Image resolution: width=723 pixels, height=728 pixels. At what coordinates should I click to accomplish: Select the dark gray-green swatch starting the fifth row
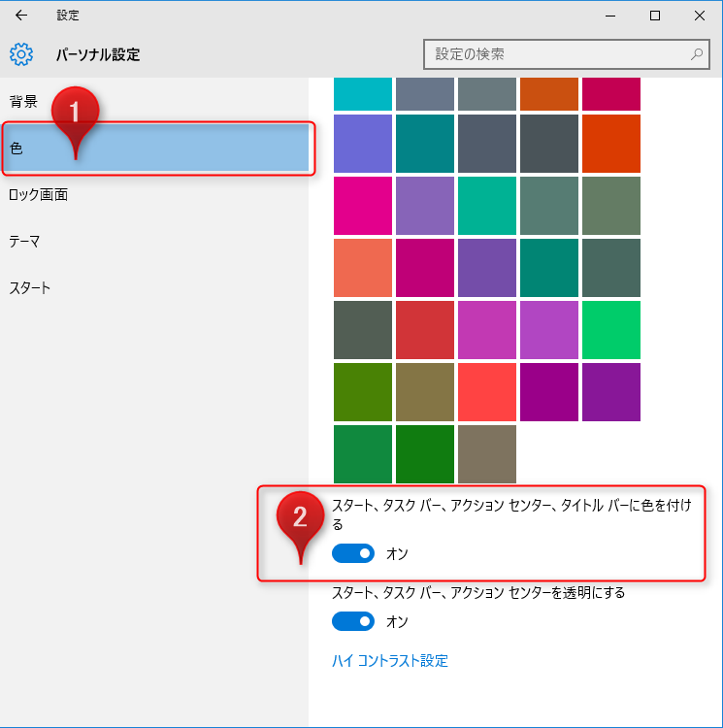tap(363, 330)
